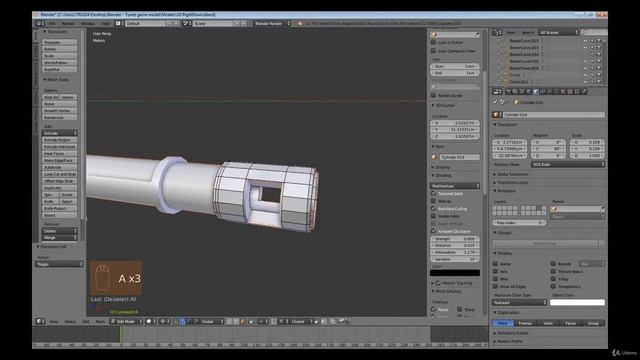Open the Multitexture shading dropdown
Screen dimensions: 640x360
point(455,186)
